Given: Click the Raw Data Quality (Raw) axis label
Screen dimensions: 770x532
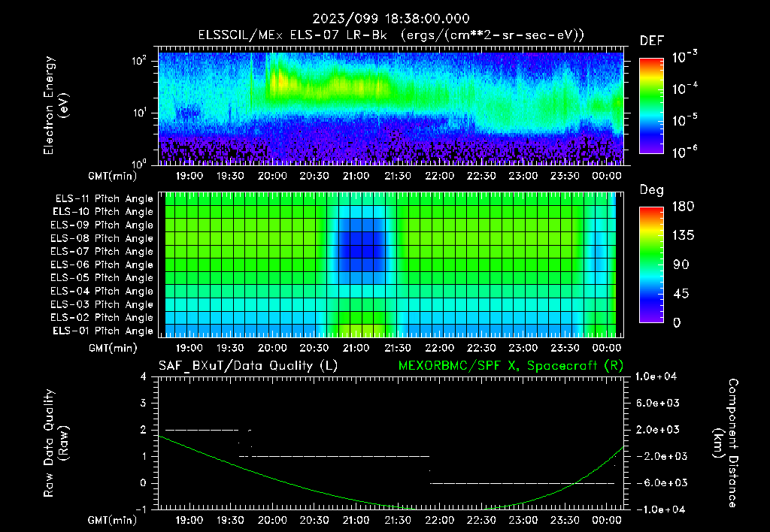Looking at the screenshot, I should [56, 443].
